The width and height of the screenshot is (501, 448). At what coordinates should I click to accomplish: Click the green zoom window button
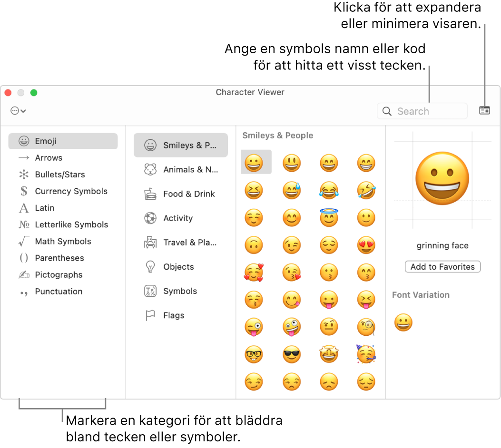34,93
